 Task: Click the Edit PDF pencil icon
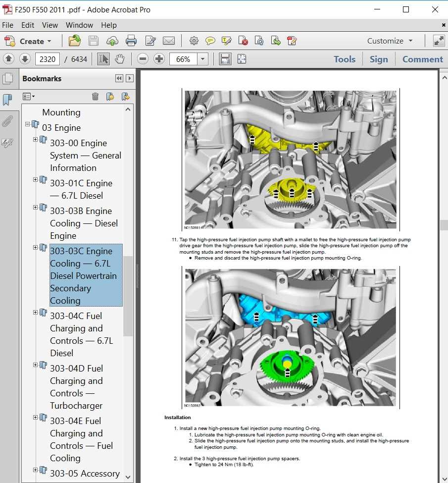click(x=292, y=41)
